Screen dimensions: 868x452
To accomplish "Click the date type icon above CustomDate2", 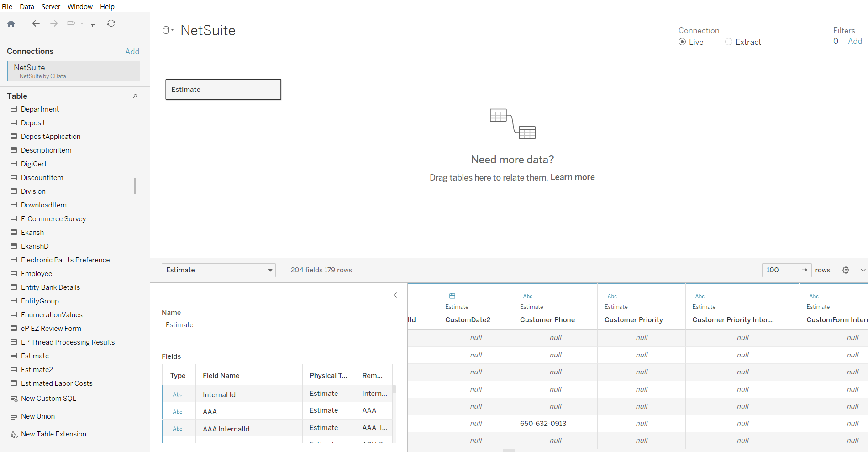I will pyautogui.click(x=452, y=296).
